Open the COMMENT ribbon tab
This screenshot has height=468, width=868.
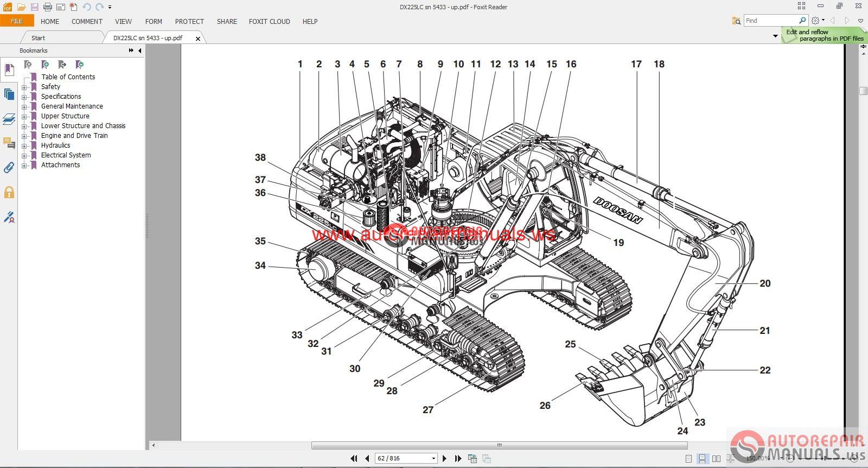tap(87, 22)
